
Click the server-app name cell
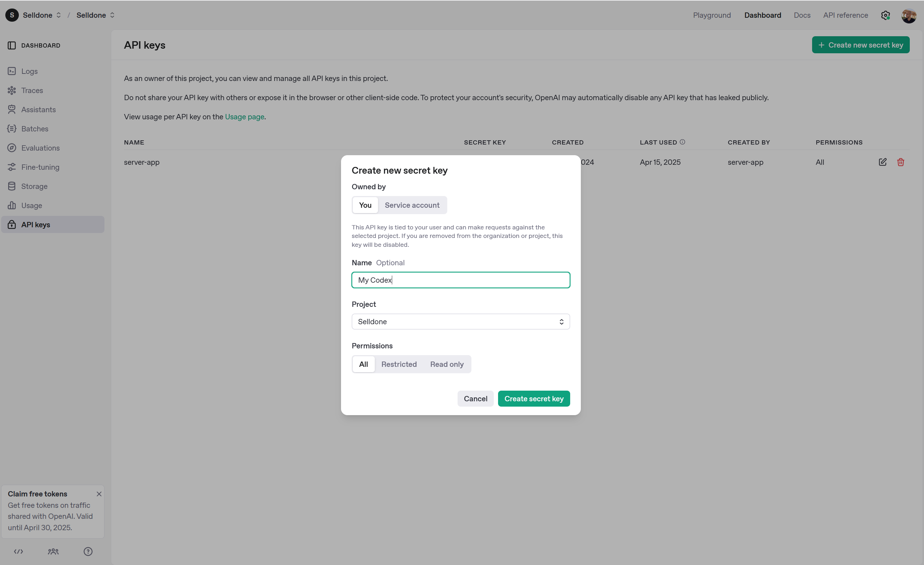[x=141, y=162]
